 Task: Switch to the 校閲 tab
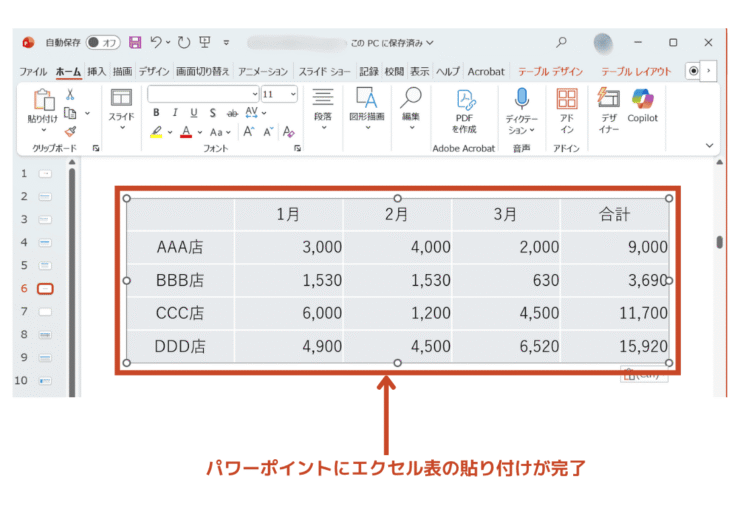pyautogui.click(x=394, y=71)
